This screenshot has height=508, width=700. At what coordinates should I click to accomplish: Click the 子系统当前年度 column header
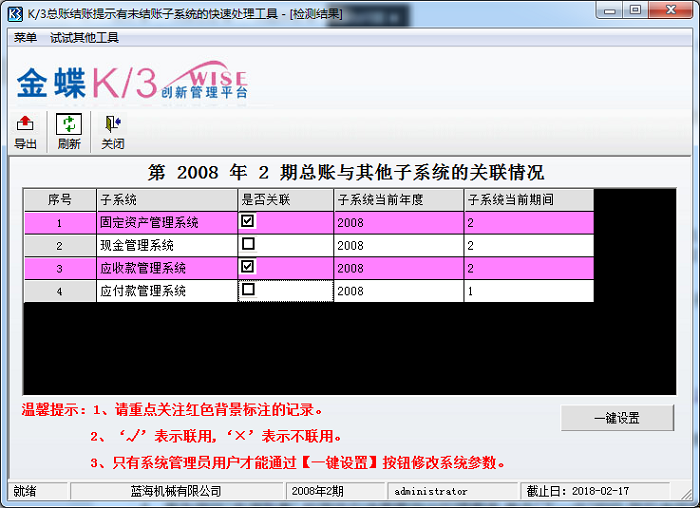tap(398, 199)
